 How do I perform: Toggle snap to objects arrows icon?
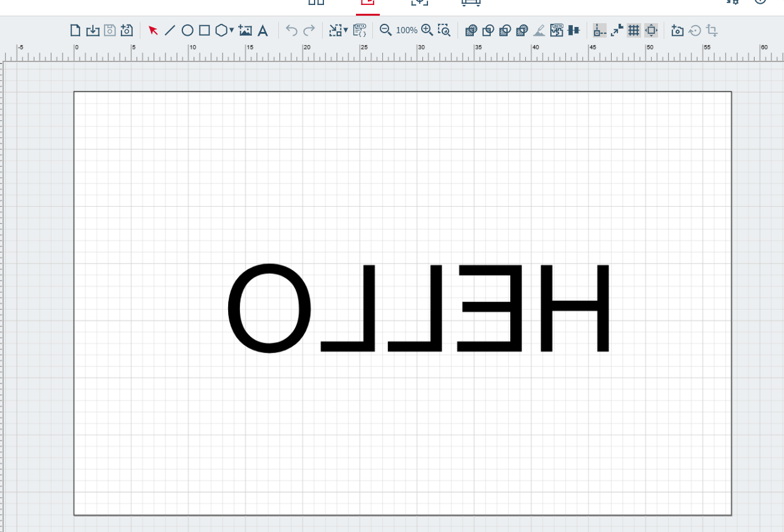pyautogui.click(x=617, y=30)
